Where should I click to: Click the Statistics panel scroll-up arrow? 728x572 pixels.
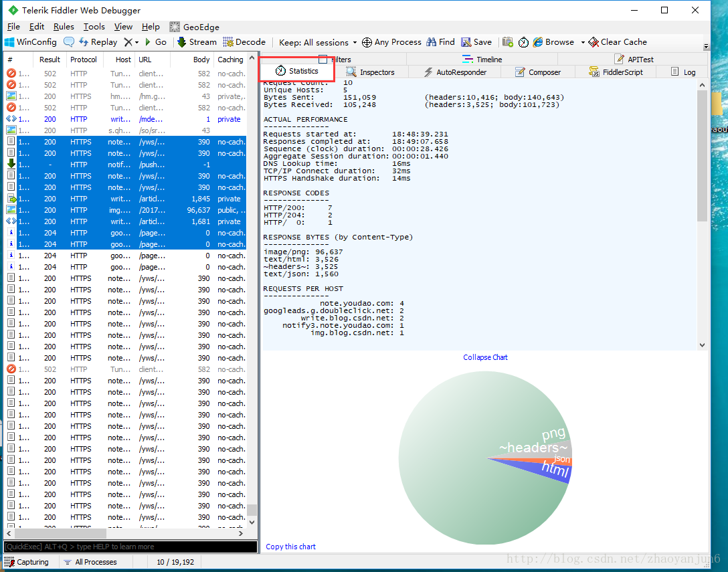(702, 85)
